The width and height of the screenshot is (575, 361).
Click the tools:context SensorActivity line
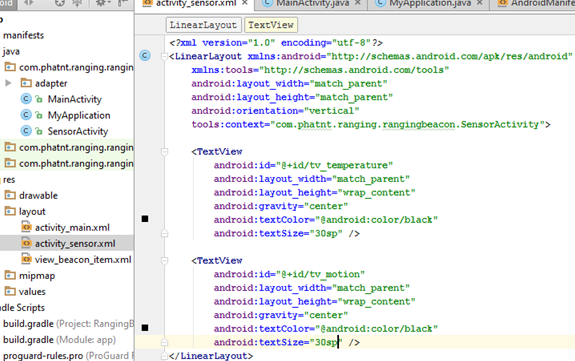371,124
